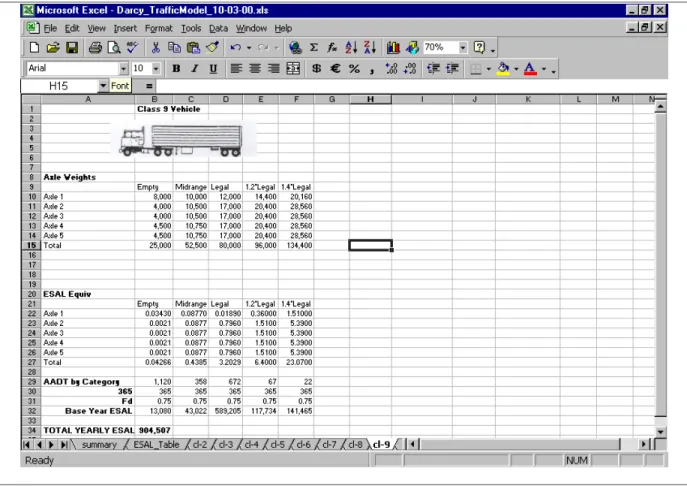Decrease decimal places
This screenshot has height=486, width=687.
[x=410, y=69]
